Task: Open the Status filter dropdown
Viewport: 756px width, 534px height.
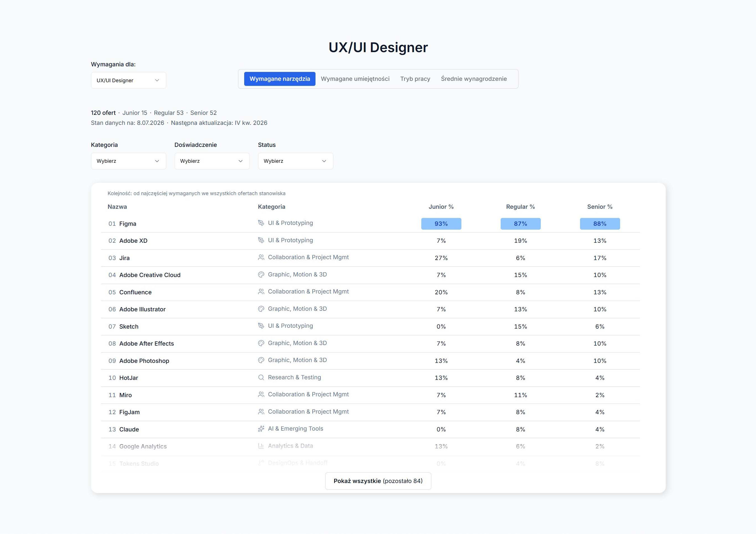Action: tap(295, 161)
